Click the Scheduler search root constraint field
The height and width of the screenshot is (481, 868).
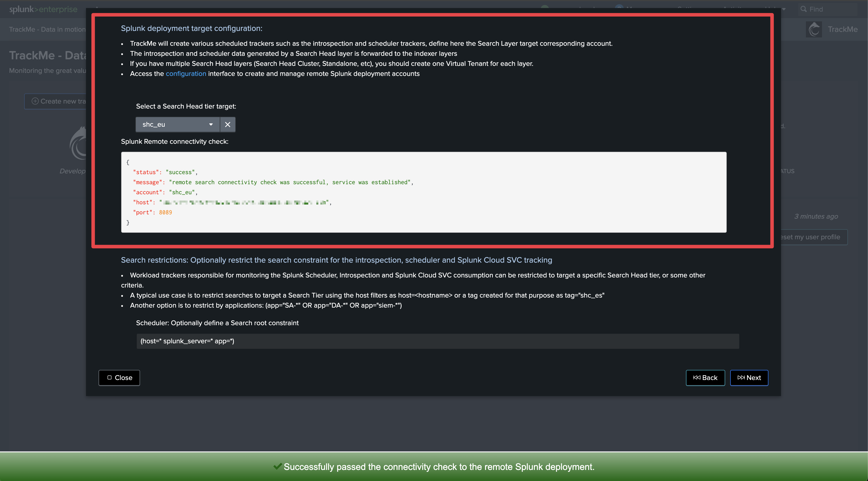click(x=437, y=341)
